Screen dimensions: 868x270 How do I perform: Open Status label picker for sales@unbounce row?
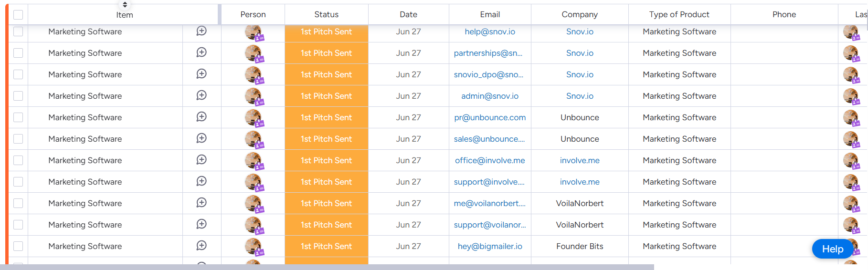pyautogui.click(x=326, y=139)
